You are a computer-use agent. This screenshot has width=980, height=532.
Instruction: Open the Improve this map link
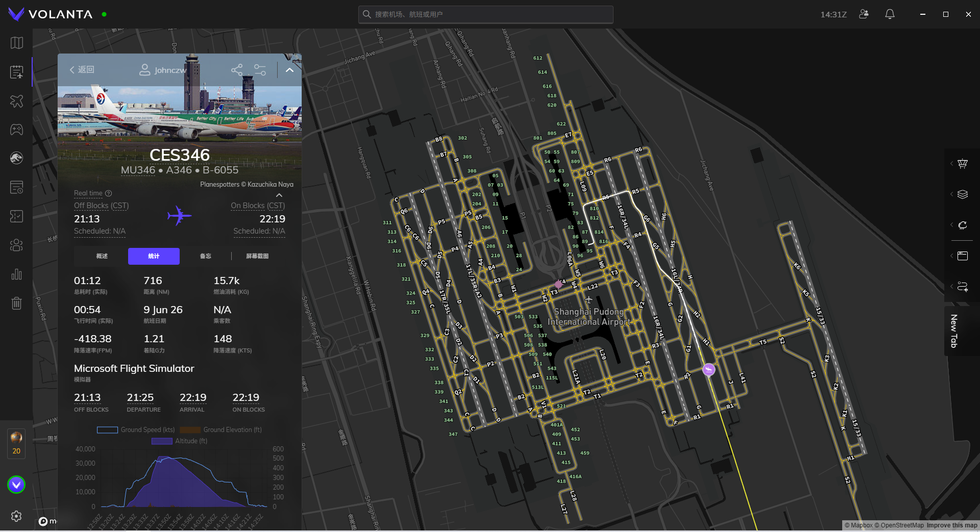tap(952, 525)
